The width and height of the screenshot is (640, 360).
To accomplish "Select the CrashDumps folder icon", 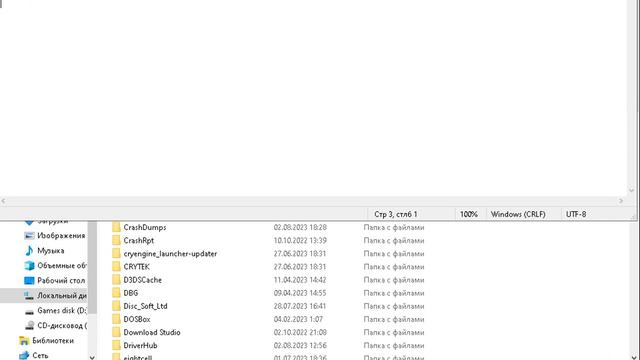I will coord(116,227).
